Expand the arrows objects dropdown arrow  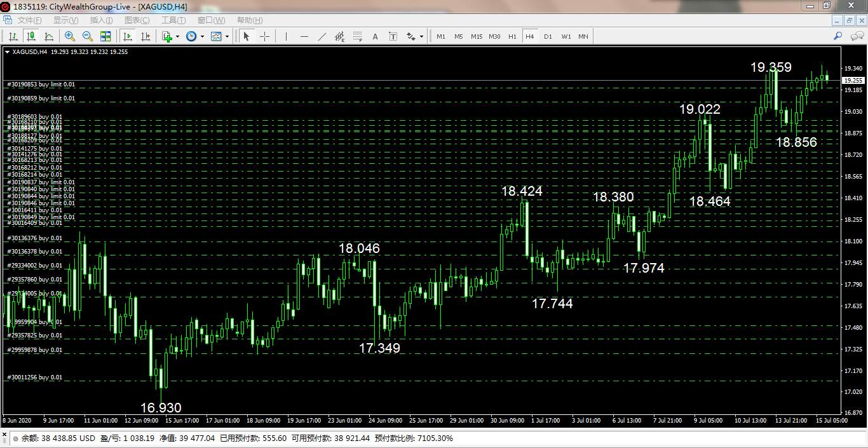tap(421, 37)
